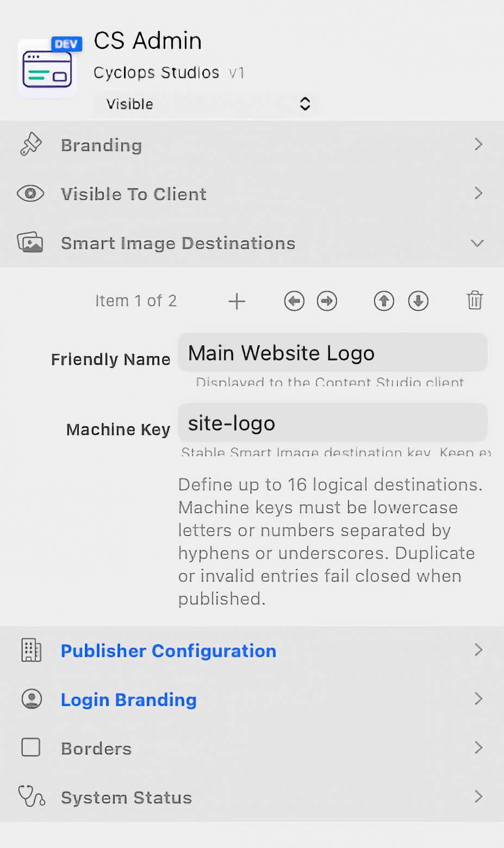Click the Borders square icon
Viewport: 504px width, 848px height.
(x=30, y=747)
